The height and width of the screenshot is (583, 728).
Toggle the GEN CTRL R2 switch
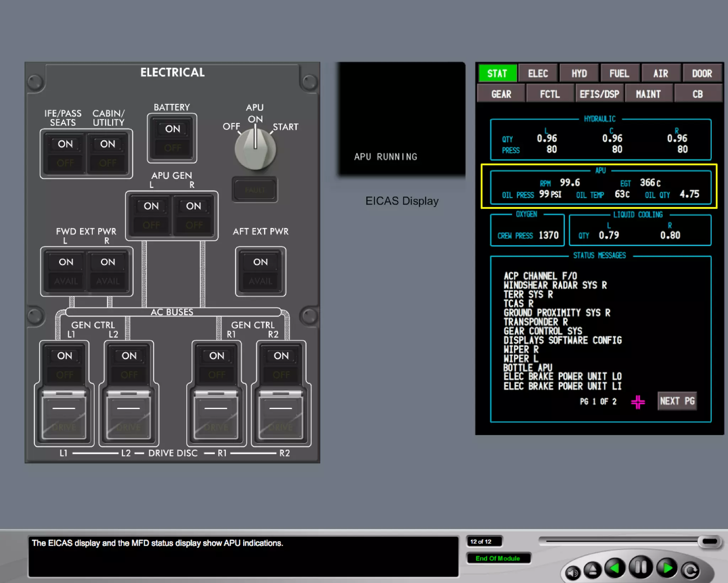coord(281,365)
